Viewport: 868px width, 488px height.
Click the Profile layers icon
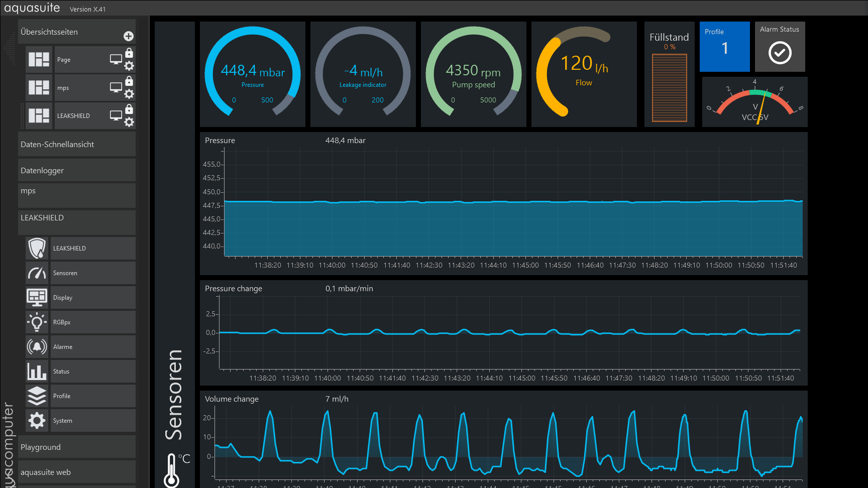coord(37,396)
